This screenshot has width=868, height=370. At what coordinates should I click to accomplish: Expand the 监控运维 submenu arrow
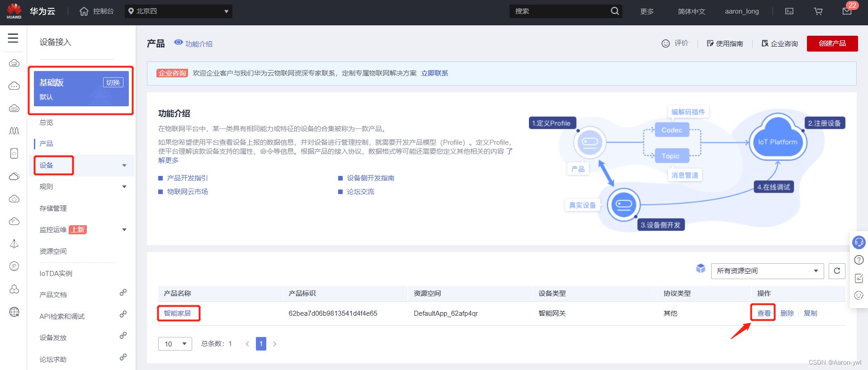click(124, 230)
